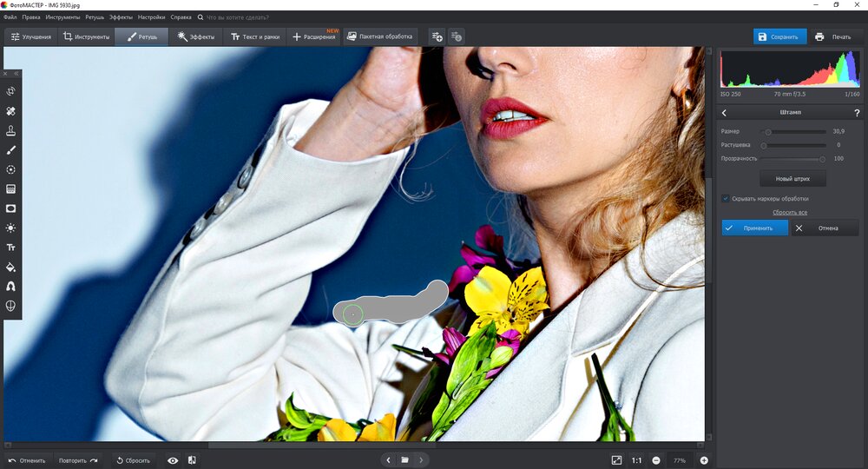Image resolution: width=868 pixels, height=469 pixels.
Task: Click the brightness sun icon tool
Action: point(11,228)
